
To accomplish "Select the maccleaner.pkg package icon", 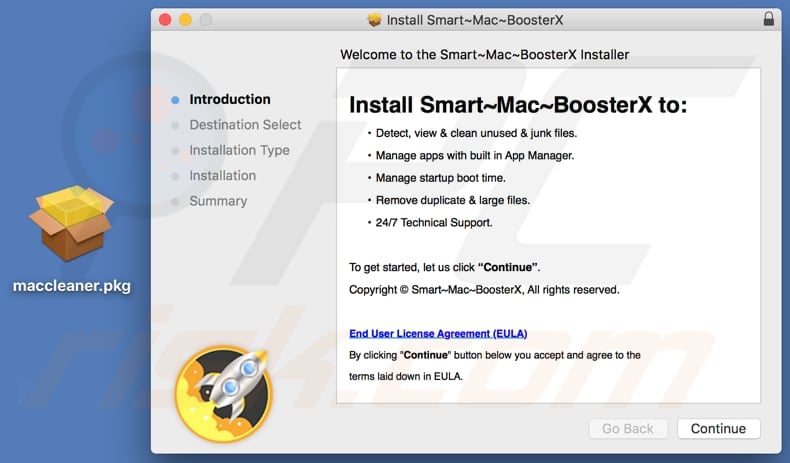I will pyautogui.click(x=71, y=223).
